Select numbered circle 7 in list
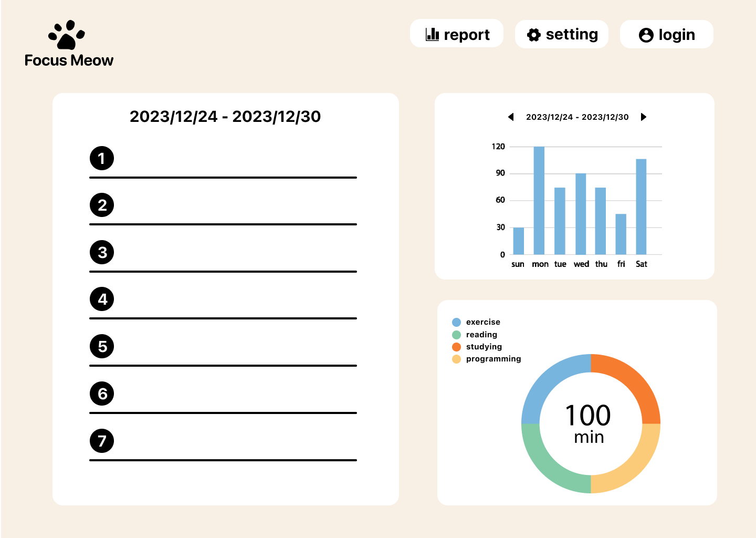This screenshot has height=538, width=756. [102, 441]
